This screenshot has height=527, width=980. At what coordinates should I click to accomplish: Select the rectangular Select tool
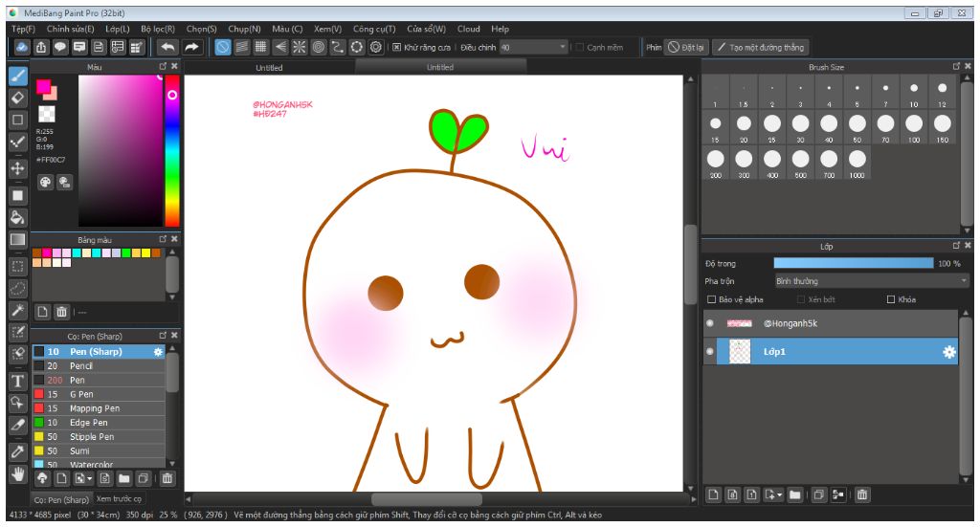(x=17, y=267)
